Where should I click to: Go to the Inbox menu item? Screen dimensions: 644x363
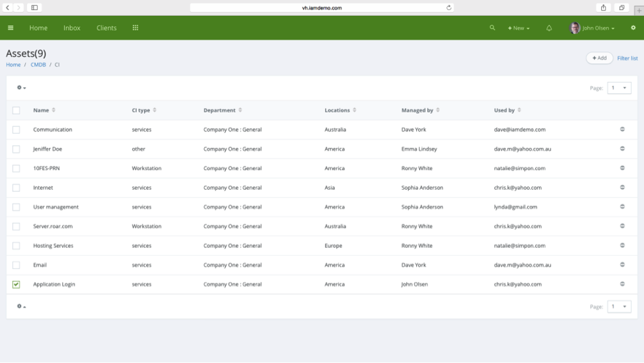(72, 28)
